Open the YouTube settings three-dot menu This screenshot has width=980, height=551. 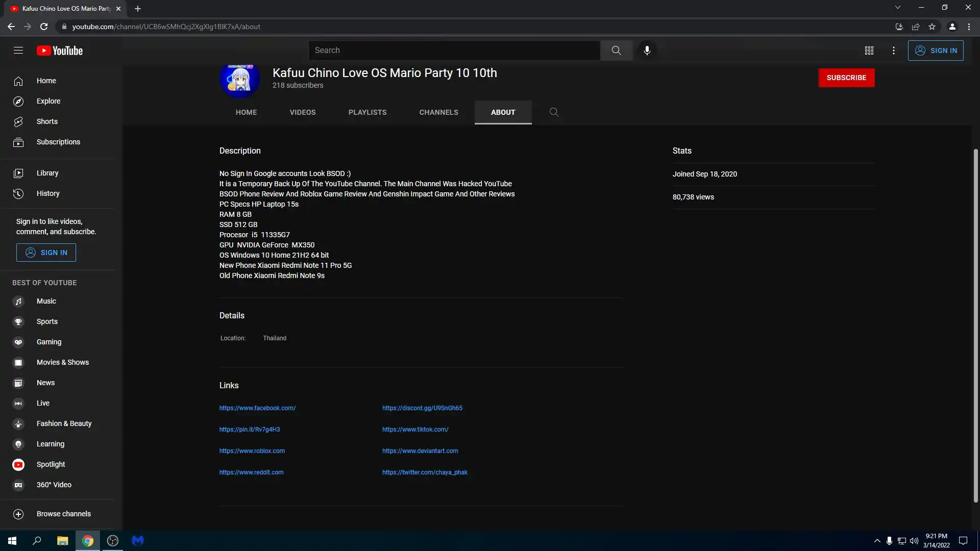coord(893,51)
